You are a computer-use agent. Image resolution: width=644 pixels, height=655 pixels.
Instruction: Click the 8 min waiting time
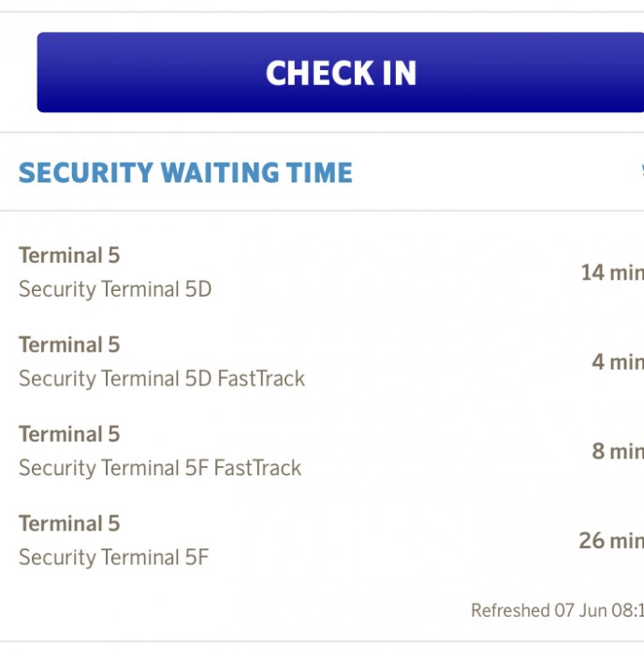[618, 451]
